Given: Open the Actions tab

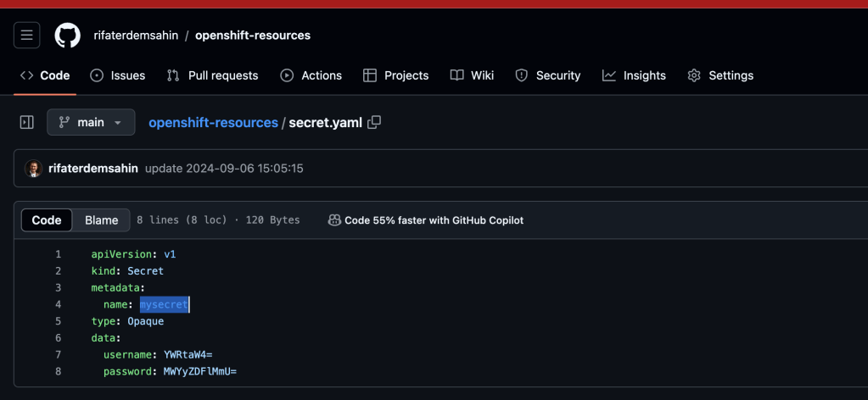Looking at the screenshot, I should (x=311, y=75).
